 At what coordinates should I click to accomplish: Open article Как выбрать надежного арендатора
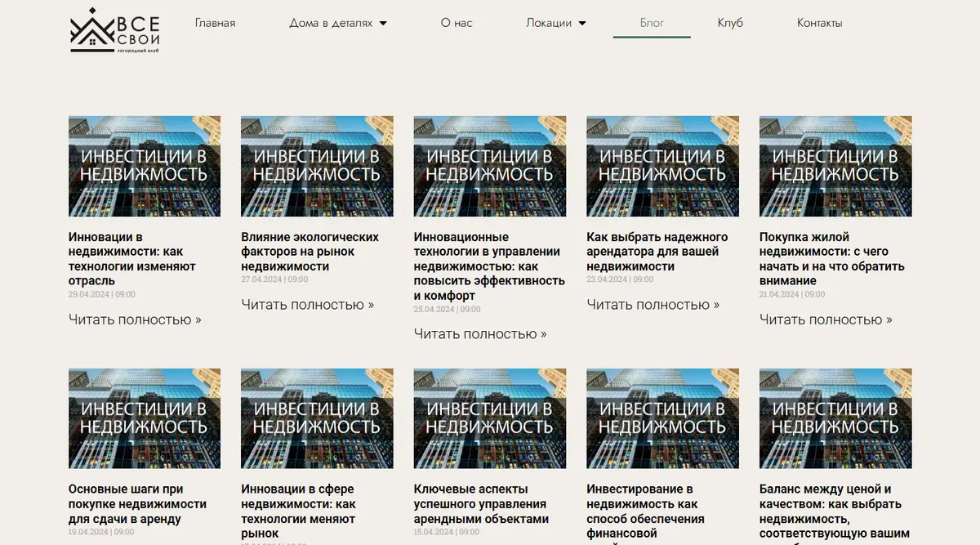click(x=657, y=252)
